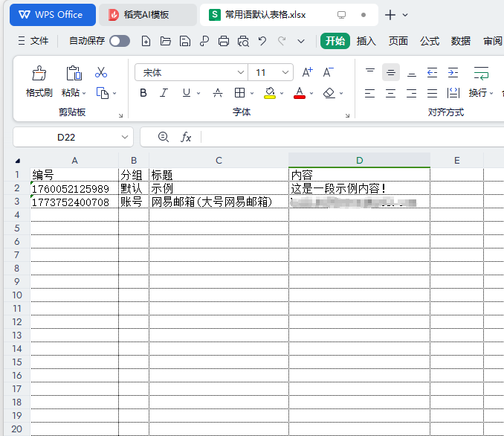This screenshot has height=436, width=504.
Task: Open clipboard group dialog launcher
Action: coord(120,116)
